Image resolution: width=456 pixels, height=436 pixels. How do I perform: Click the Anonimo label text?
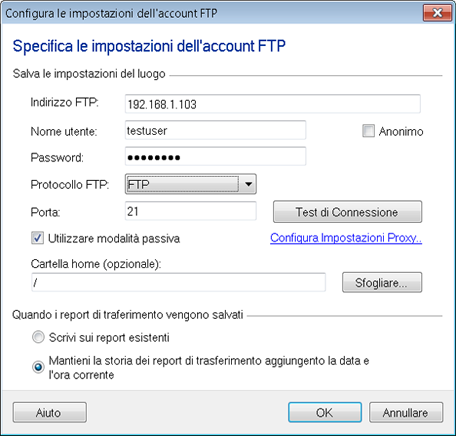click(x=401, y=131)
